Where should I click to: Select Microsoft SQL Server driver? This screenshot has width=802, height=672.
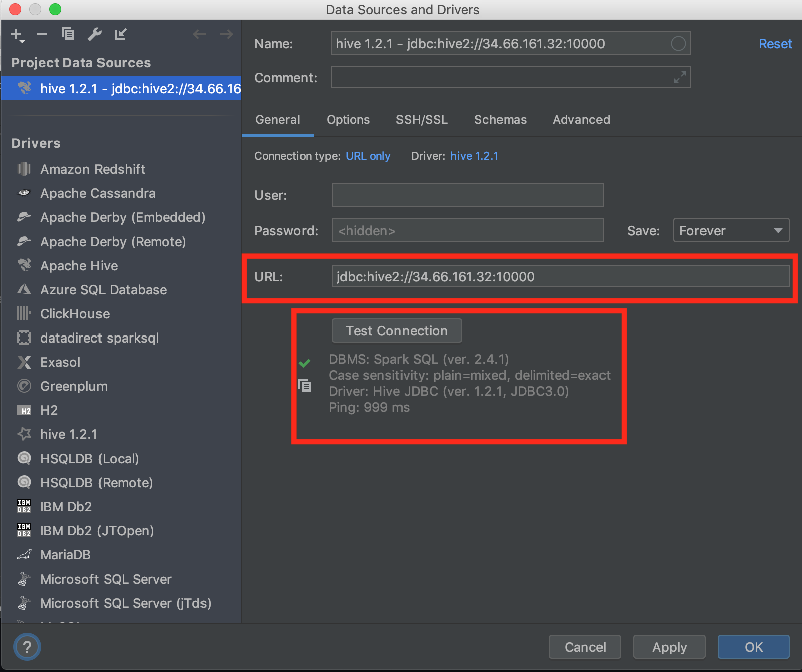121,579
